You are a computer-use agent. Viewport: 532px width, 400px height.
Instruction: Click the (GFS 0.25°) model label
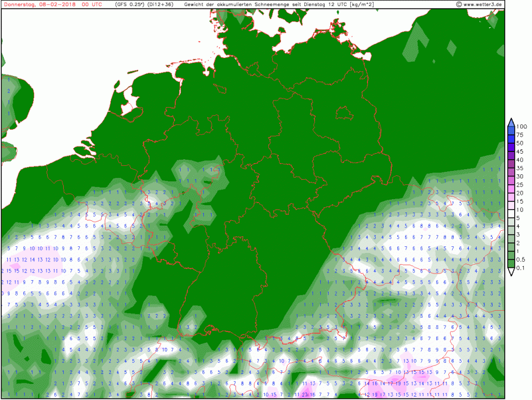(x=130, y=4)
